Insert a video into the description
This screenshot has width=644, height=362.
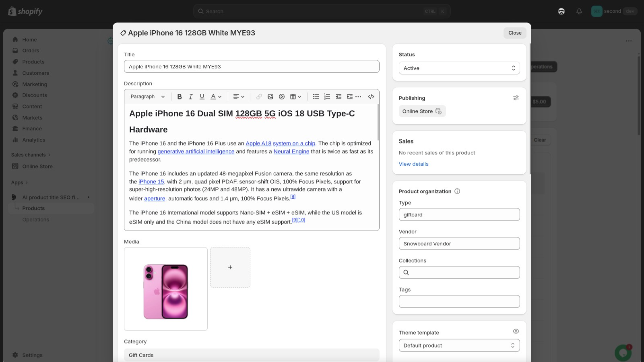(282, 97)
